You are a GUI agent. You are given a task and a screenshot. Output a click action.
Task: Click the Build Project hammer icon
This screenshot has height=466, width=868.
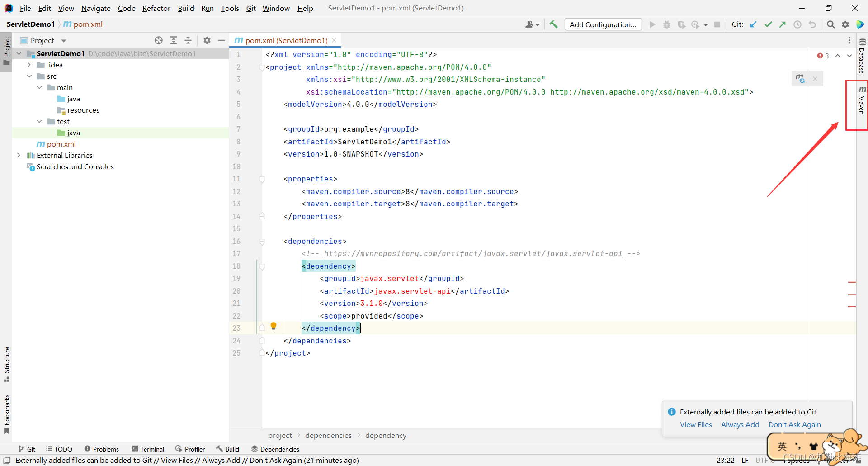tap(553, 24)
